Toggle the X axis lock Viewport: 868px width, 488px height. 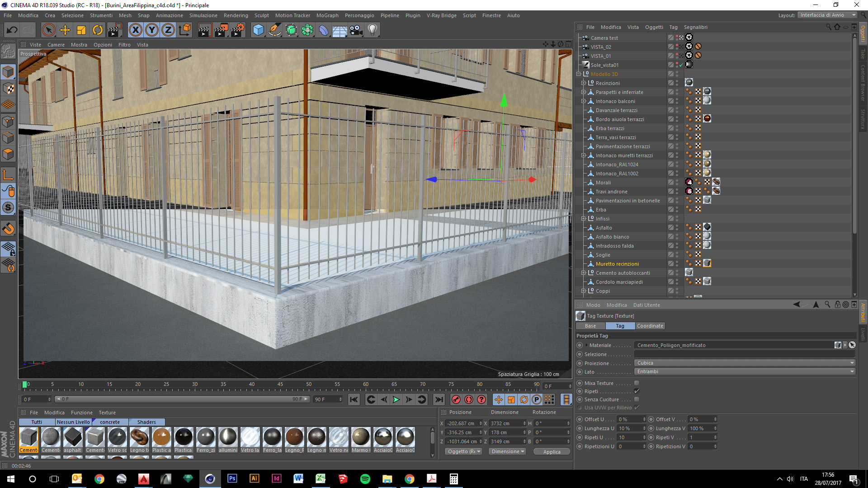click(x=135, y=30)
